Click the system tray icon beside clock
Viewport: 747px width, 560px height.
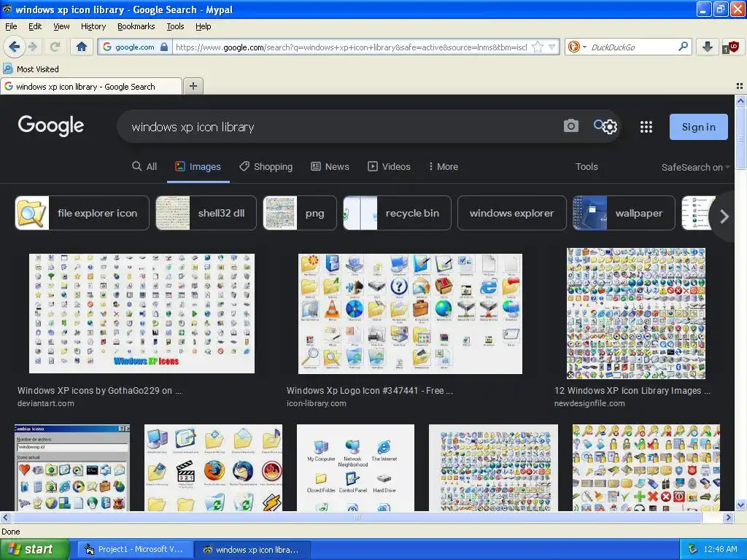point(693,549)
